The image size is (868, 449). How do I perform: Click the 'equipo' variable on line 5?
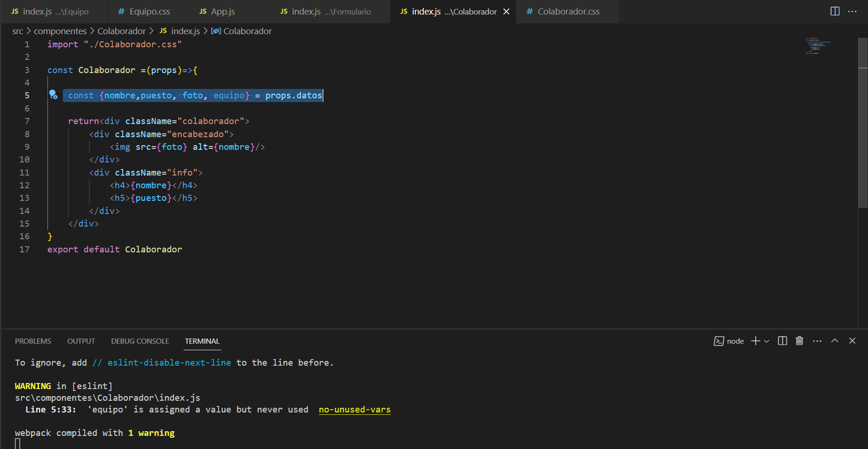point(229,96)
